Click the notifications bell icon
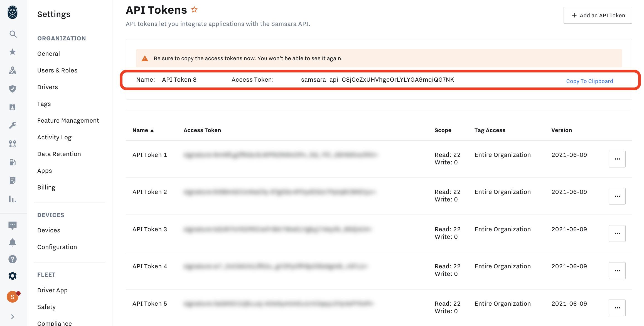644x326 pixels. 13,242
